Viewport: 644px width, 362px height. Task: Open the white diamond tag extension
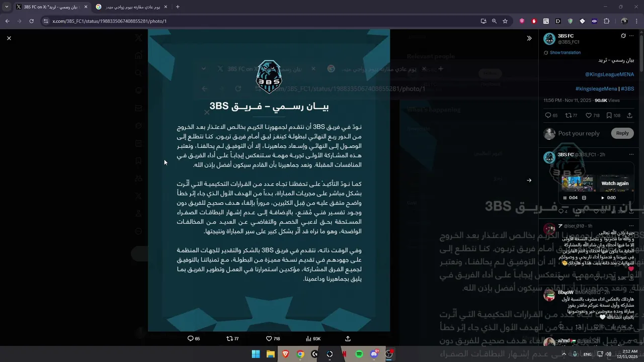tap(582, 21)
